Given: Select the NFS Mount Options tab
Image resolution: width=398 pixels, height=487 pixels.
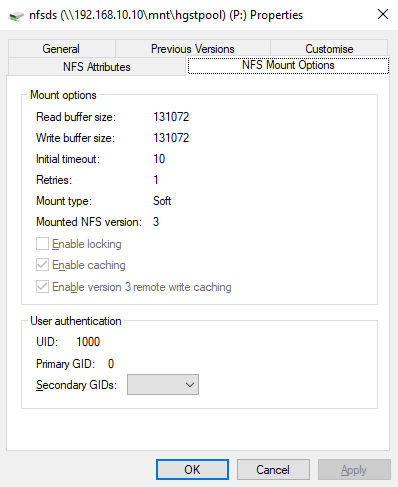Looking at the screenshot, I should 288,65.
